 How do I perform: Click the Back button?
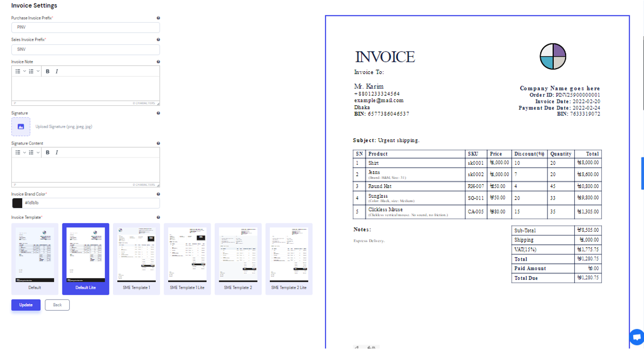57,305
